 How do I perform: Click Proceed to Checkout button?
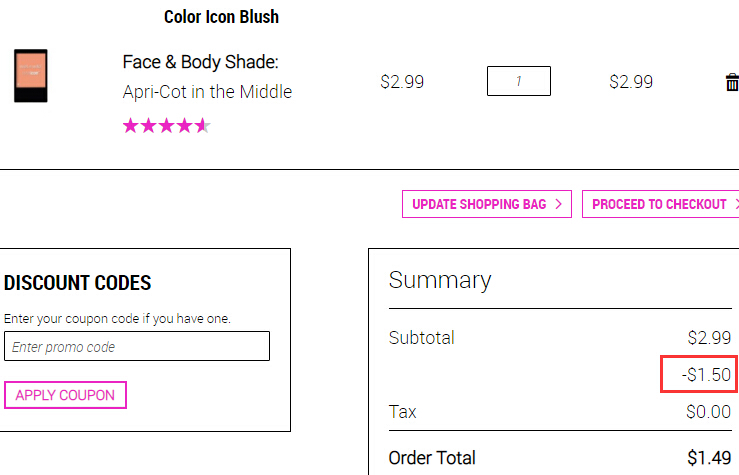(660, 204)
